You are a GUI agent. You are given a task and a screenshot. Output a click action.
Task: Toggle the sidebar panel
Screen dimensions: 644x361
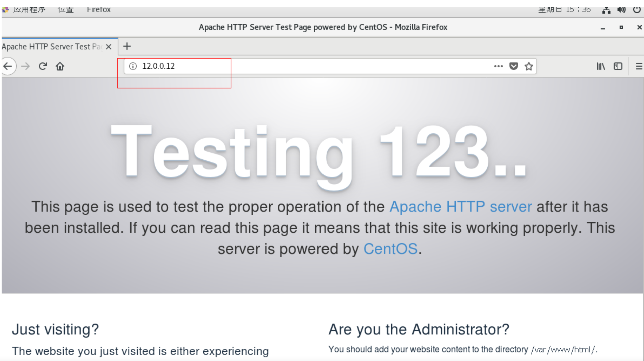(618, 66)
